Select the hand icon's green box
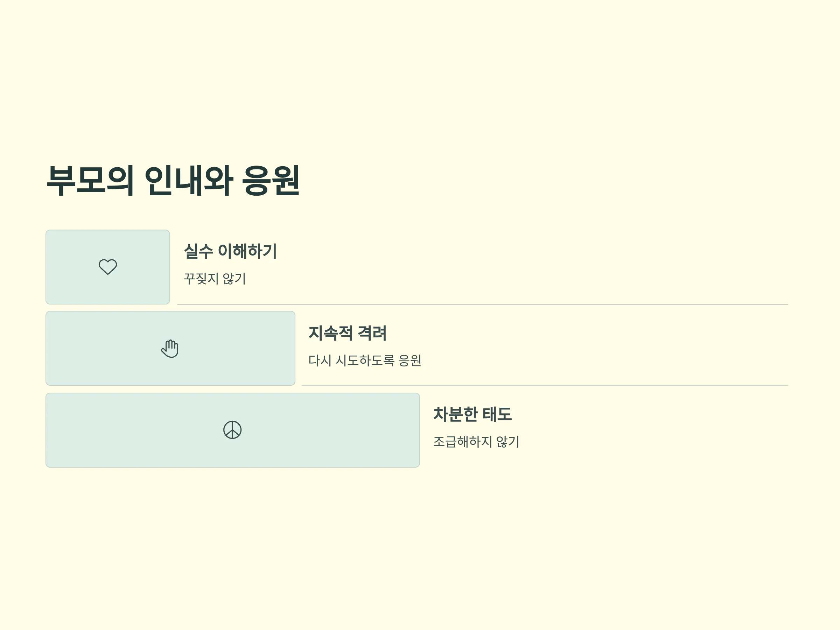Image resolution: width=840 pixels, height=630 pixels. (x=170, y=348)
